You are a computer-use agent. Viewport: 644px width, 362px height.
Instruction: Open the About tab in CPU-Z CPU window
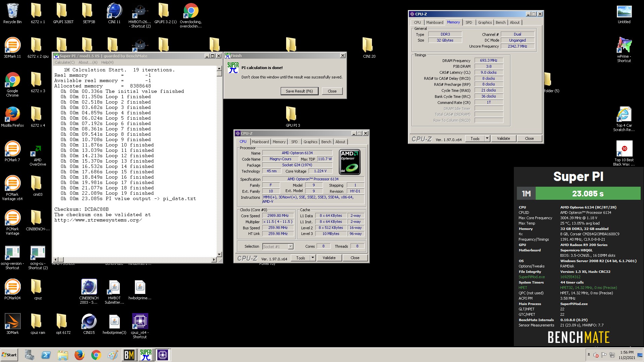tap(340, 142)
